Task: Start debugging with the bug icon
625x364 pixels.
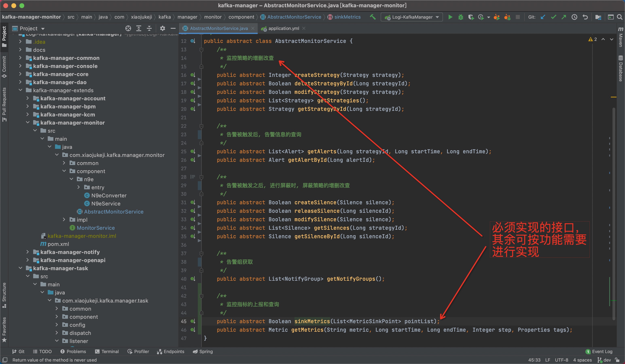Action: [x=461, y=17]
